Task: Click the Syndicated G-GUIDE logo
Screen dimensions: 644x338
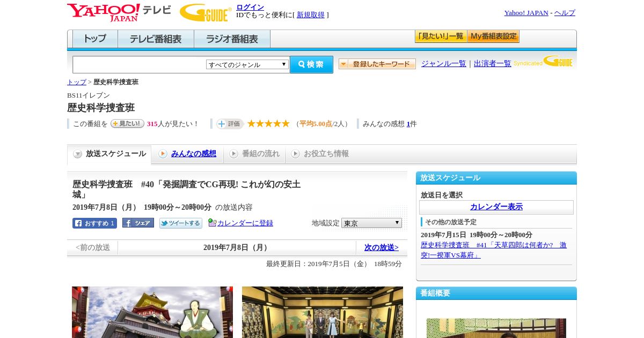Action: click(x=543, y=61)
